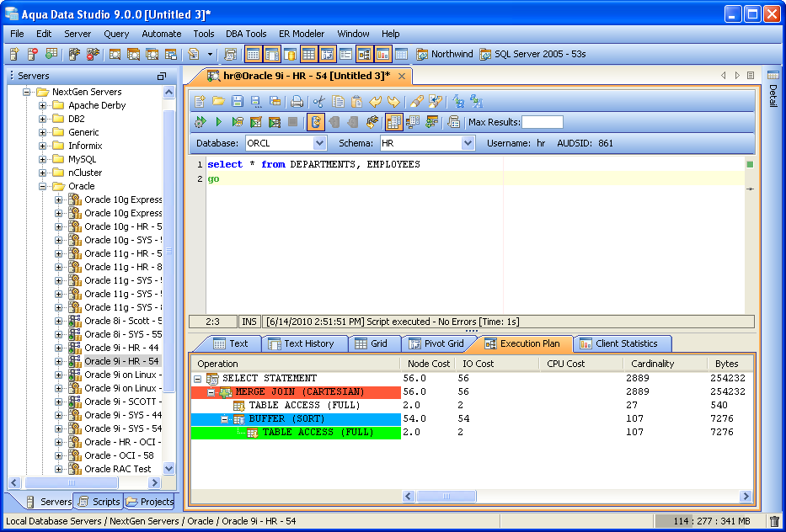Image resolution: width=786 pixels, height=532 pixels.
Task: Click the highlighter marker icon
Action: [416, 102]
